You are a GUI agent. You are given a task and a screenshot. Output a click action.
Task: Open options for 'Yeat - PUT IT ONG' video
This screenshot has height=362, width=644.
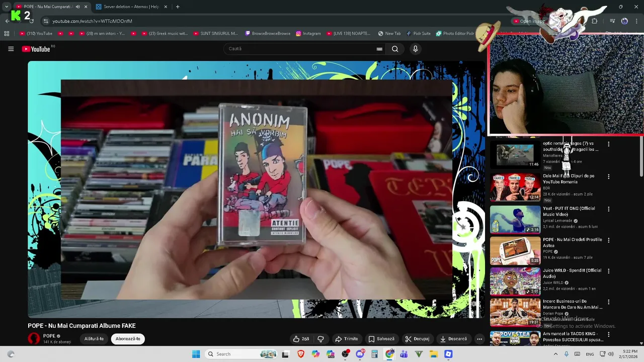tap(608, 209)
